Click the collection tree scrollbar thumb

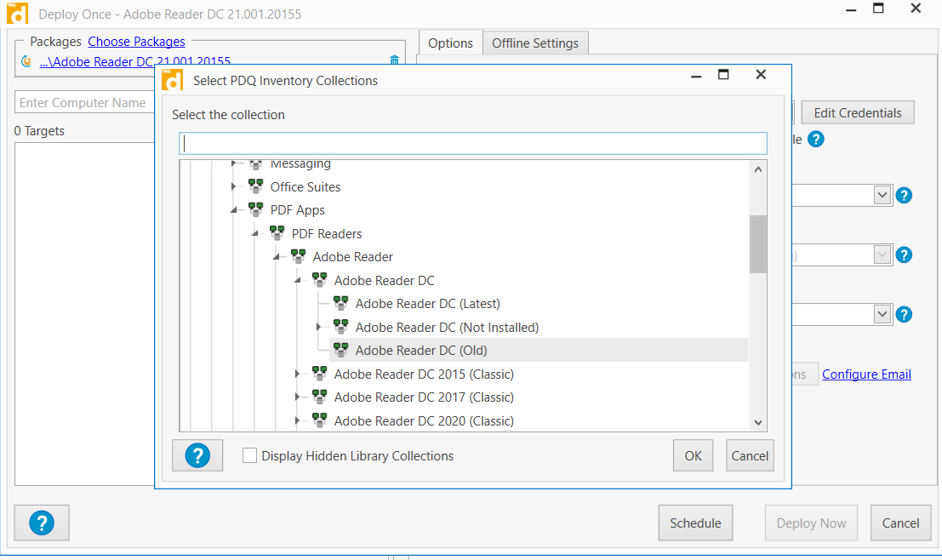coord(757,244)
